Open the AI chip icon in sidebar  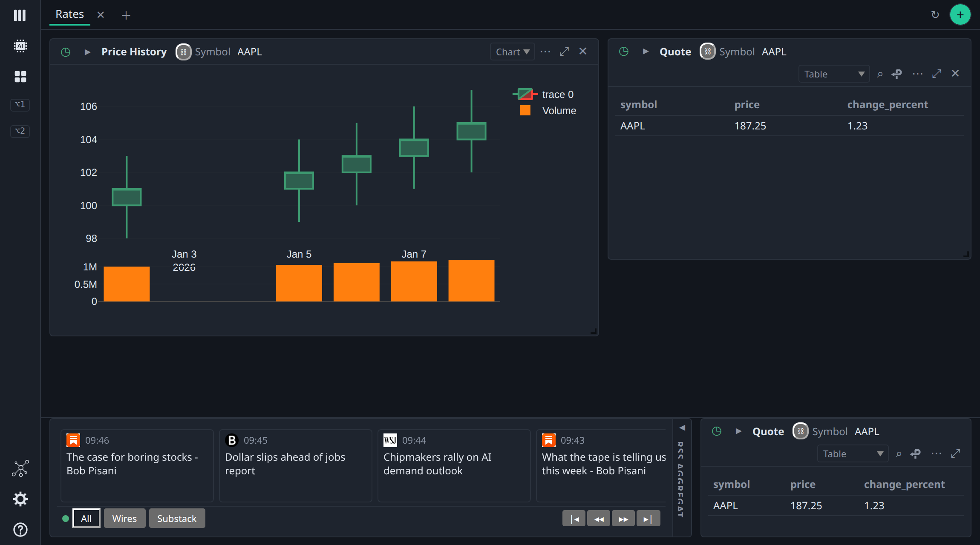tap(20, 46)
